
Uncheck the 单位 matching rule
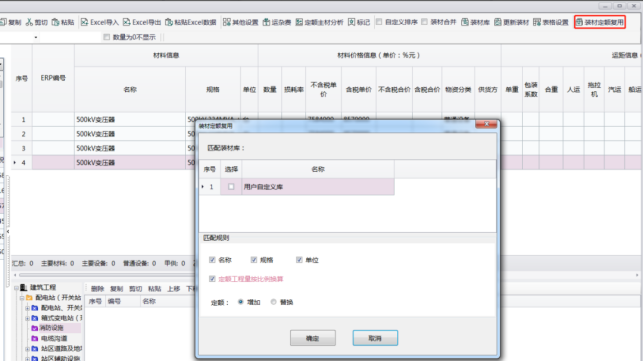tap(299, 260)
